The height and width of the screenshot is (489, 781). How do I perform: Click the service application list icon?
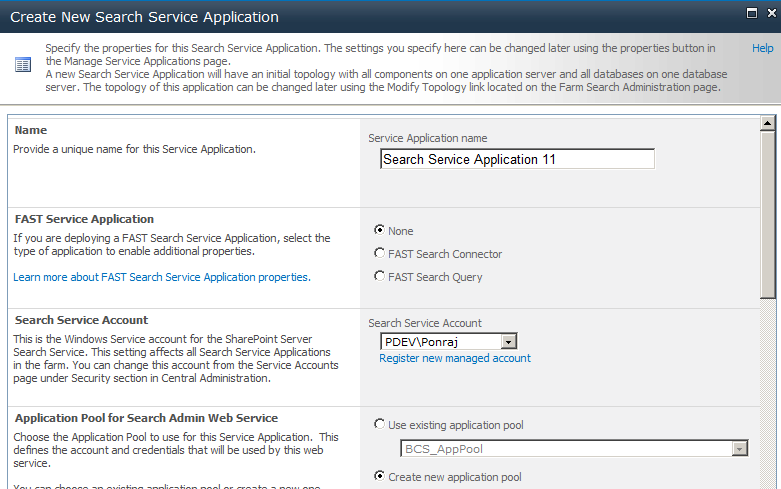(x=23, y=65)
